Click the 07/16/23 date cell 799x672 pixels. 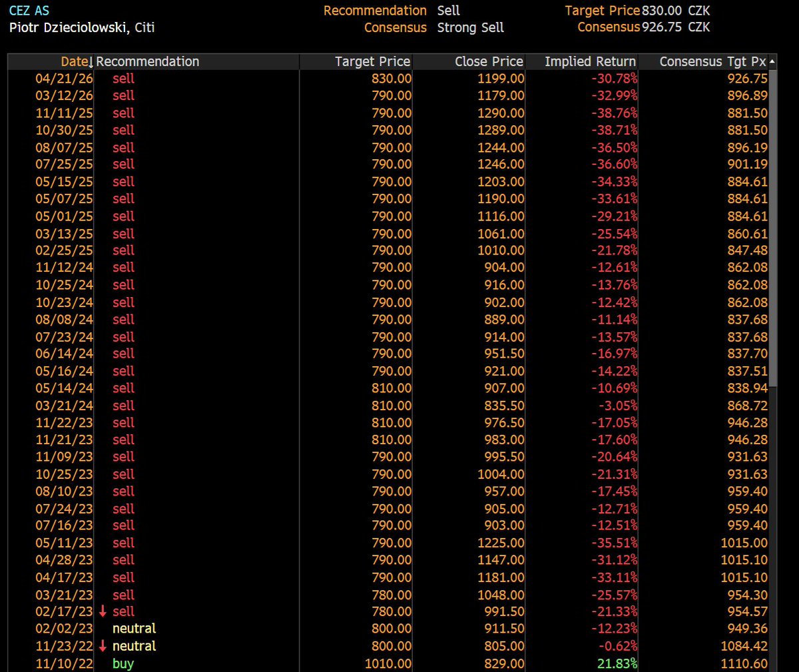tap(64, 525)
